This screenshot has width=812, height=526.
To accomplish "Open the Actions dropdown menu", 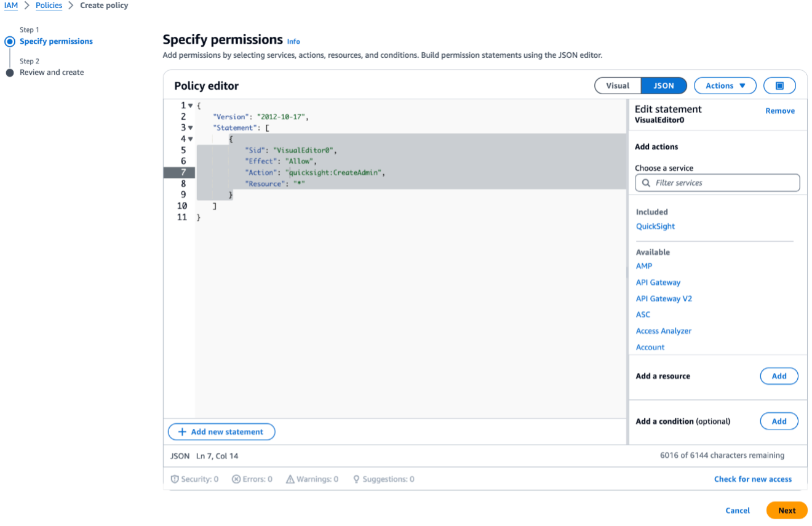I will coord(725,86).
